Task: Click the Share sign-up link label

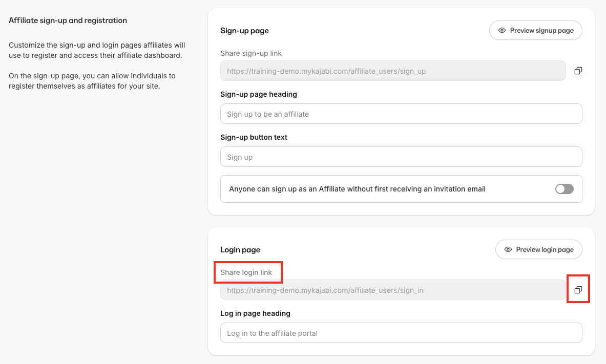Action: [x=251, y=53]
